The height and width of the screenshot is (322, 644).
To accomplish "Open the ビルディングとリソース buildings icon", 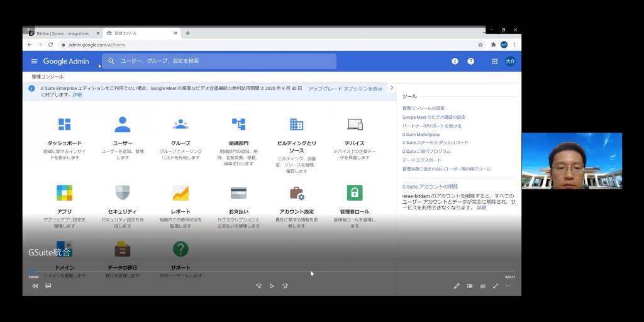I will pos(297,125).
